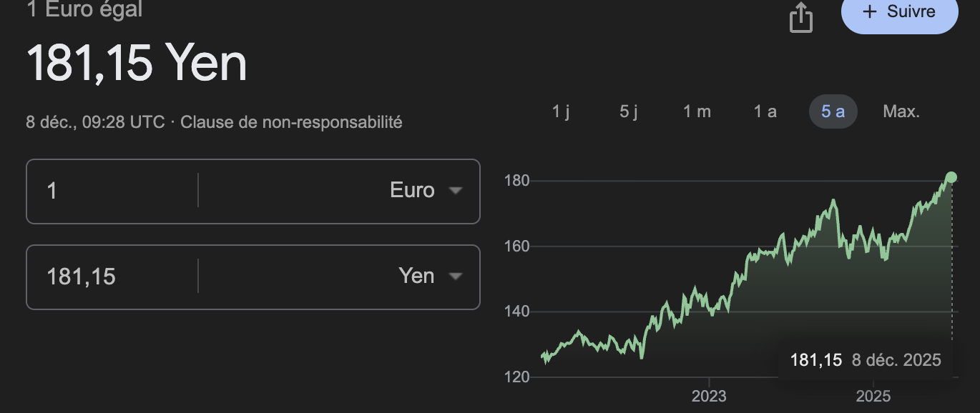Image resolution: width=980 pixels, height=413 pixels.
Task: Click the green endpoint dot on chart
Action: (x=951, y=177)
